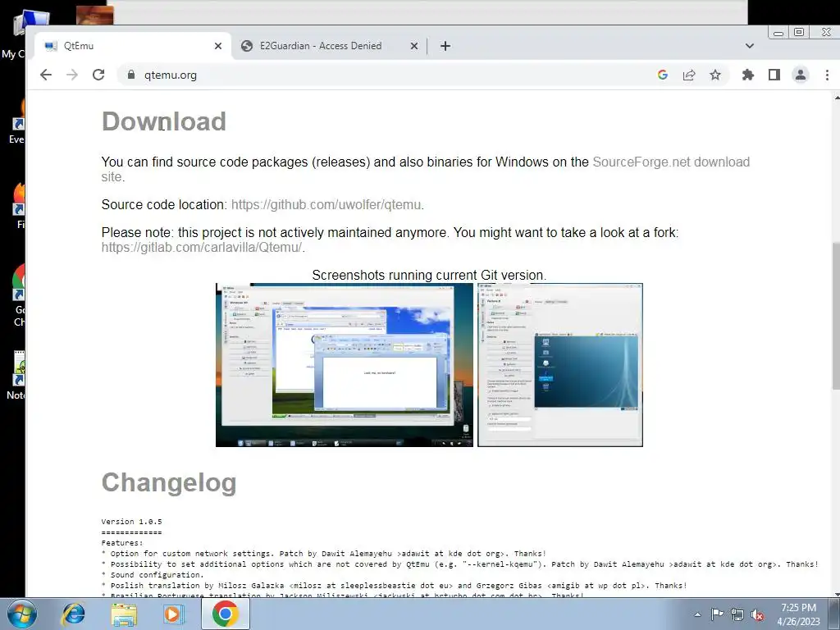Open the Linux guest screenshot thumbnail

point(559,365)
